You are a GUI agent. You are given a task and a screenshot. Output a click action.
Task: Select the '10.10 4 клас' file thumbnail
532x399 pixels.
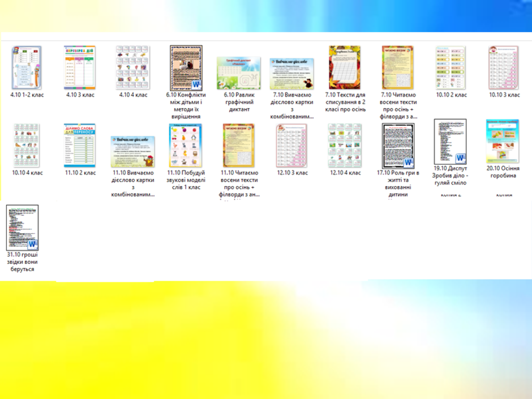coord(27,145)
